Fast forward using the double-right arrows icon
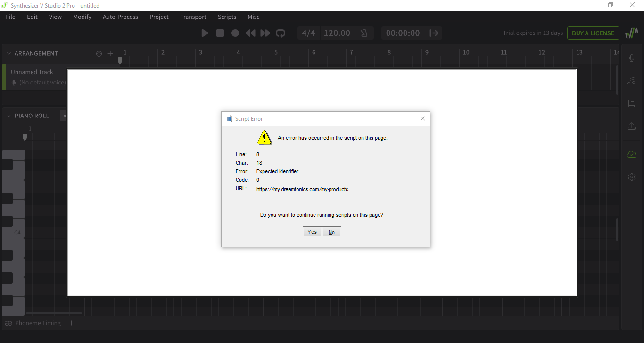 tap(265, 33)
